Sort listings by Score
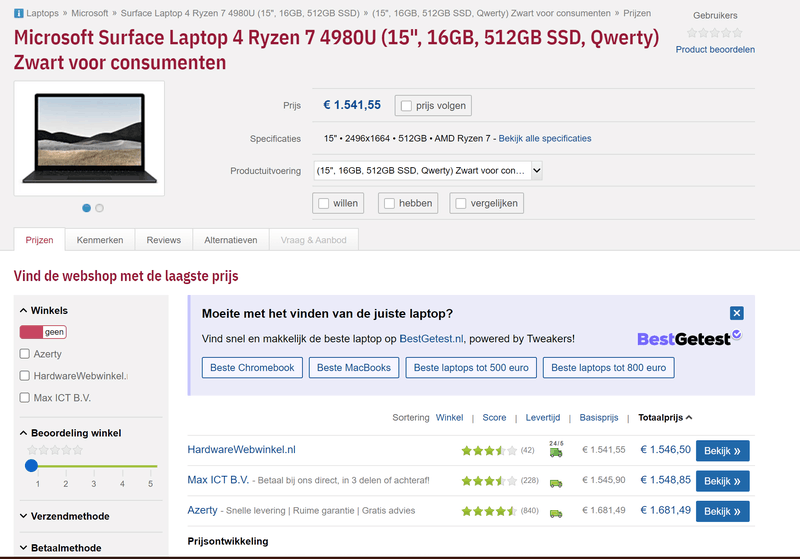 [494, 417]
